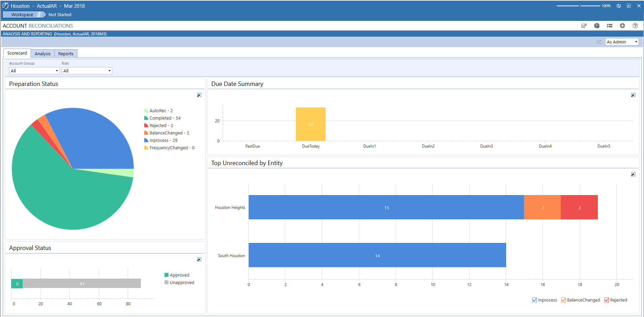Open the pie chart analysis and reporting icon
This screenshot has width=644, height=317.
(597, 26)
